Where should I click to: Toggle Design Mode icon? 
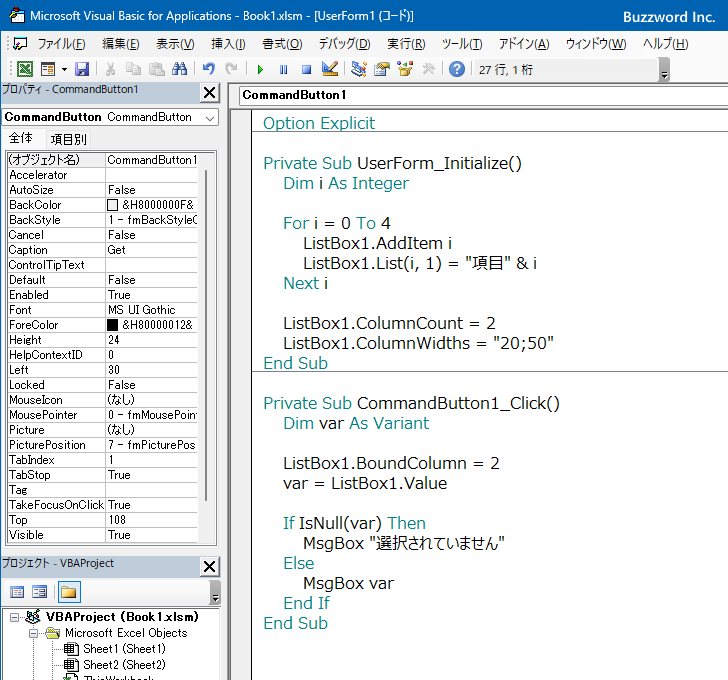click(x=330, y=69)
